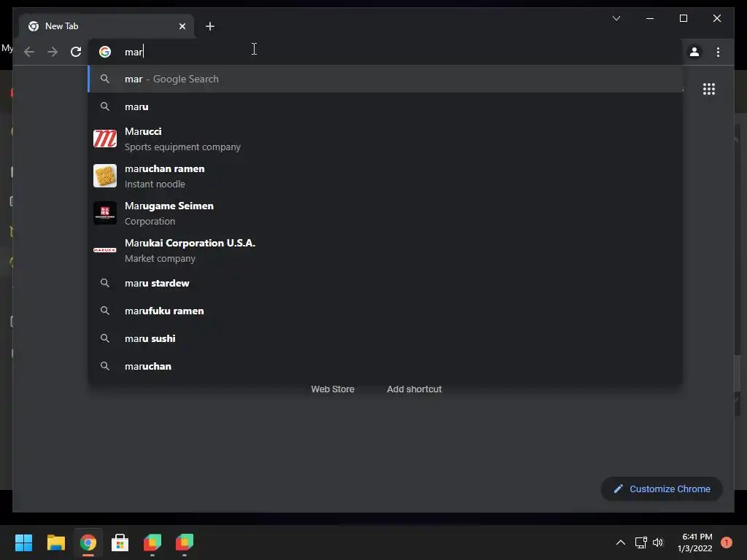Open Chrome three-dot menu
Screen dimensions: 747x560
(x=718, y=52)
